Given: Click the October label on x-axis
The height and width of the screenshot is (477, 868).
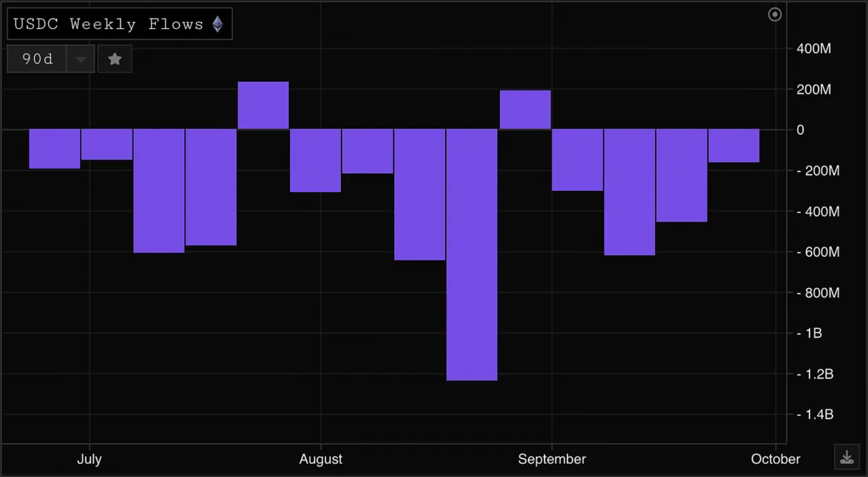Looking at the screenshot, I should (x=775, y=459).
